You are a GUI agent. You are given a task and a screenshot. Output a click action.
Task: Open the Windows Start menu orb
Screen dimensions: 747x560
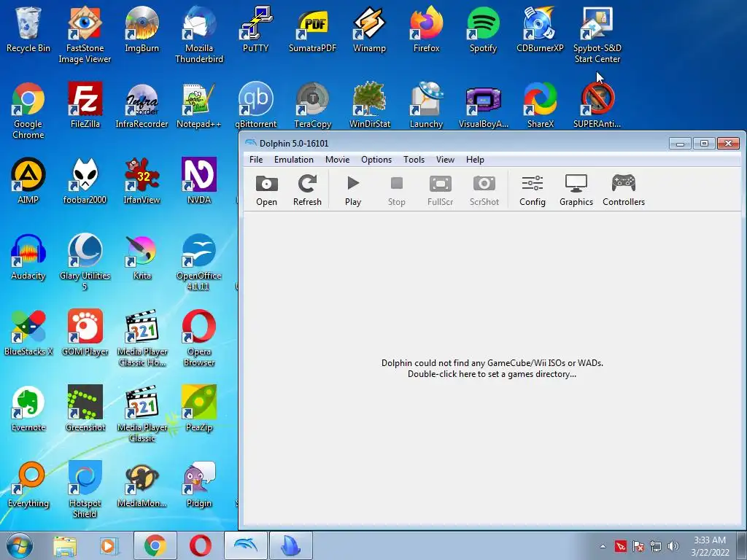[x=20, y=545]
